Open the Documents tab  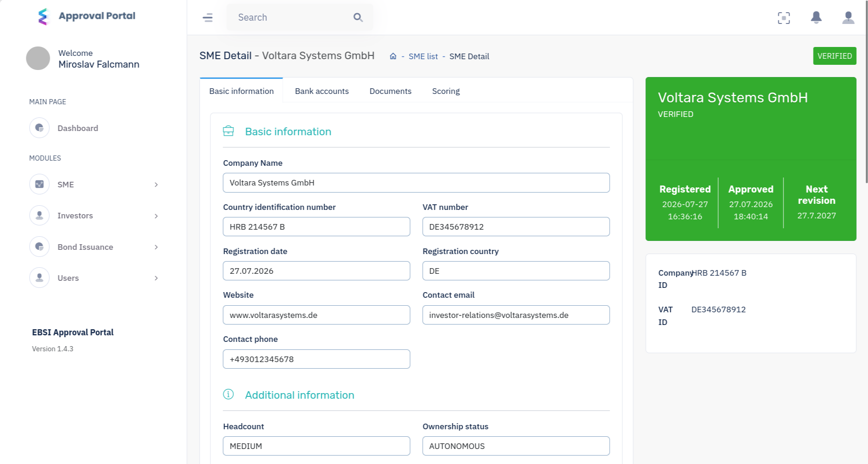390,91
